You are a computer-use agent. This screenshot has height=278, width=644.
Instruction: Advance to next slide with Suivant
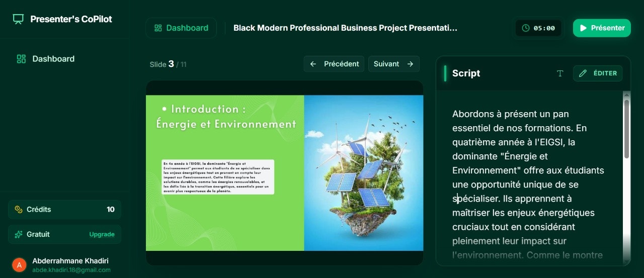(x=393, y=64)
